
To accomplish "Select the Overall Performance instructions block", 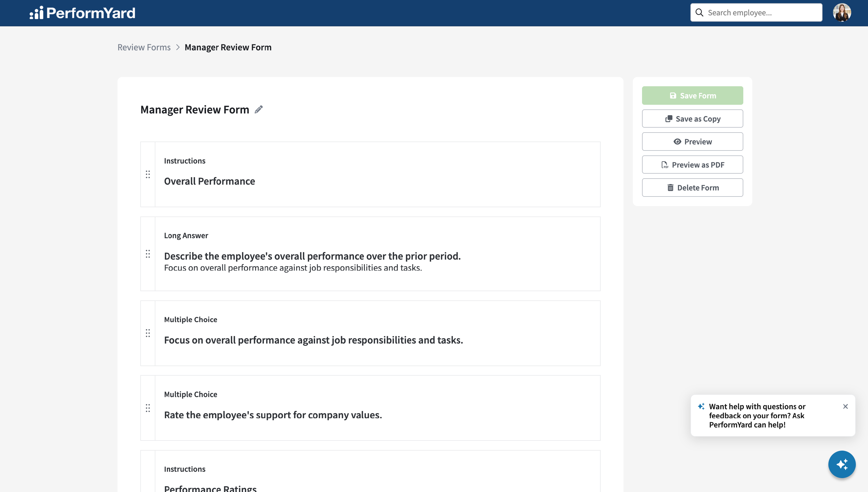I will point(370,174).
